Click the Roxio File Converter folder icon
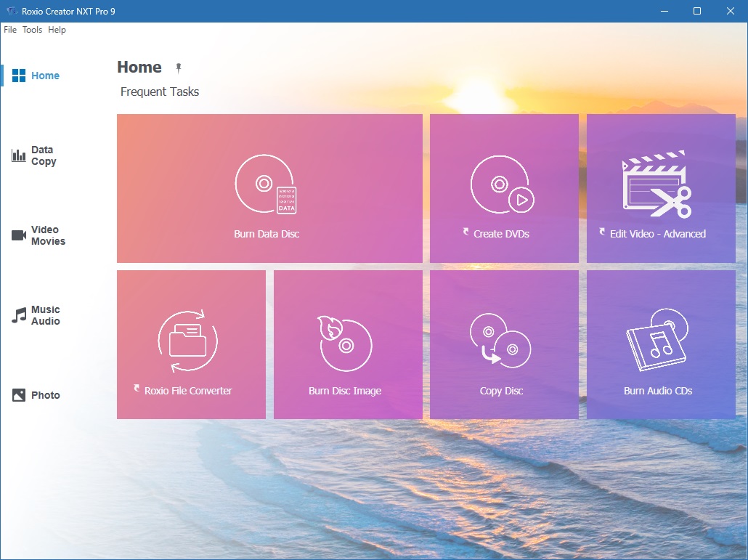The height and width of the screenshot is (560, 748). [x=188, y=341]
